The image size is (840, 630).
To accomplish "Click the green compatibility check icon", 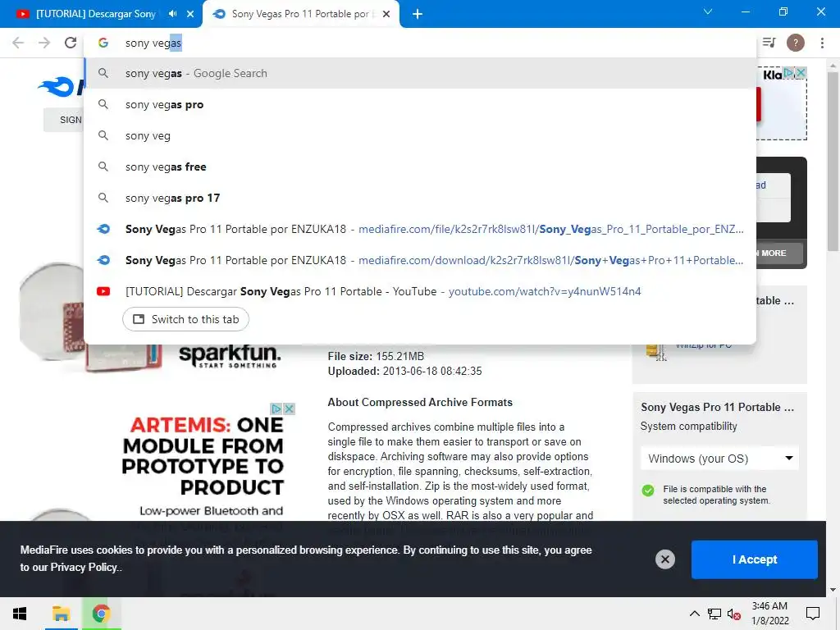I will 648,491.
